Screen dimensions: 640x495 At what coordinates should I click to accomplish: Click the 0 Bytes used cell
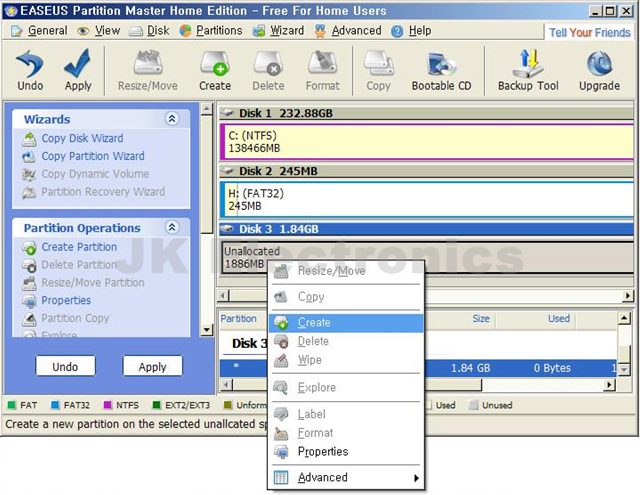552,368
